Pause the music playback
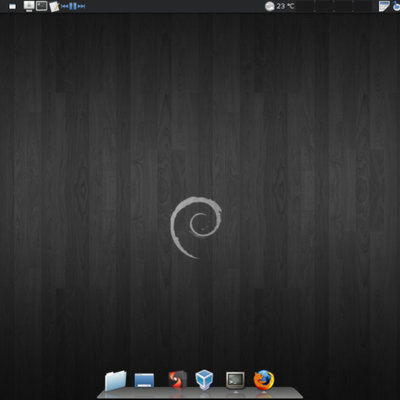Image resolution: width=400 pixels, height=400 pixels. 73,6
